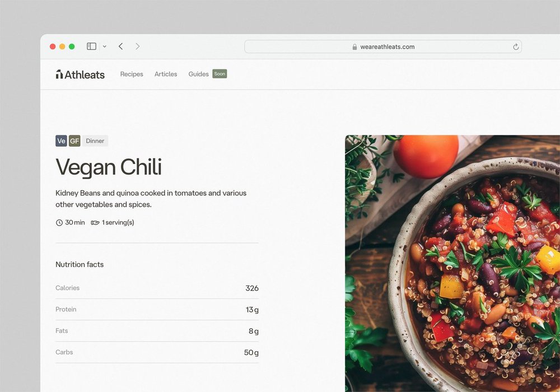
Task: Open the Guides nav item
Action: click(x=199, y=74)
